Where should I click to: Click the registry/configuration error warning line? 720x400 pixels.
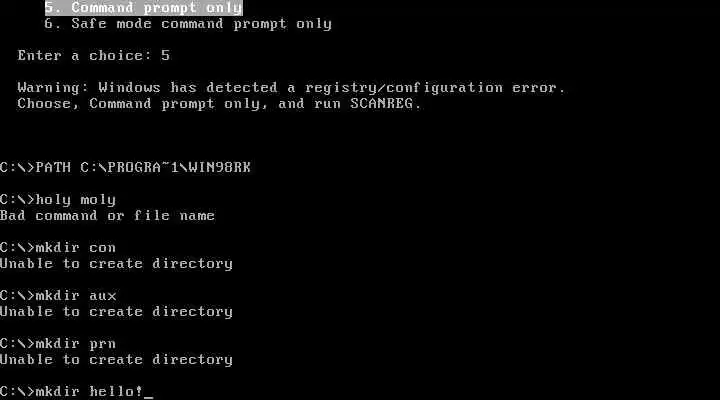(291, 88)
